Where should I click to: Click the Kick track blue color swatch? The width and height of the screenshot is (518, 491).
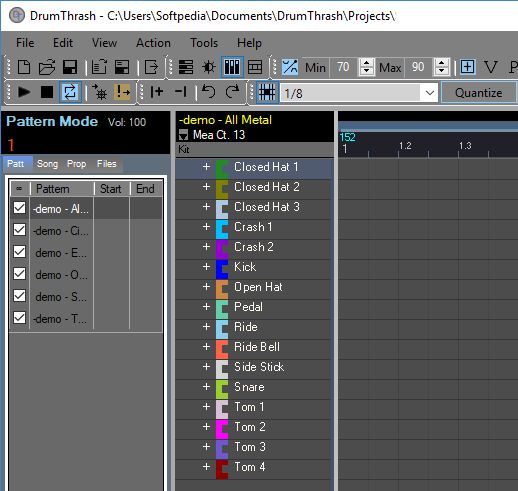[x=222, y=269]
